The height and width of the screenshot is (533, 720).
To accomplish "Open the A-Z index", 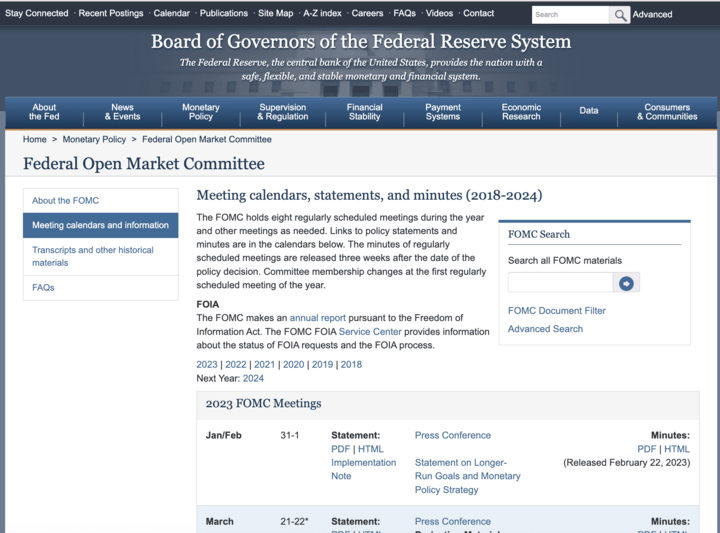I will pos(322,13).
